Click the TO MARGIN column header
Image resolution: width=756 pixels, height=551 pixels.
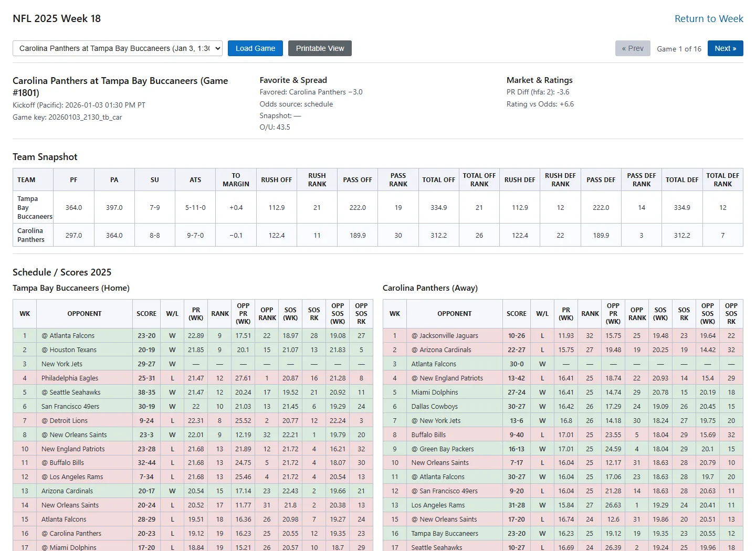point(236,179)
